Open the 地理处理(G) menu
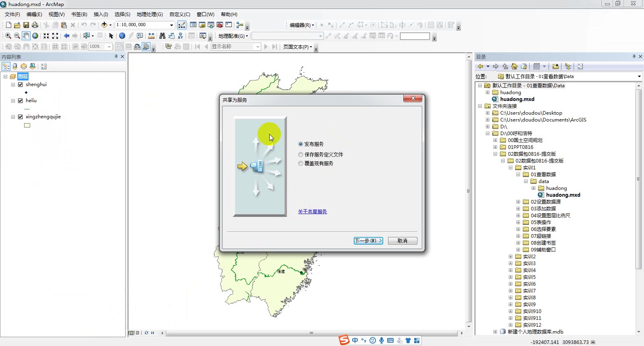644x346 pixels. [150, 14]
